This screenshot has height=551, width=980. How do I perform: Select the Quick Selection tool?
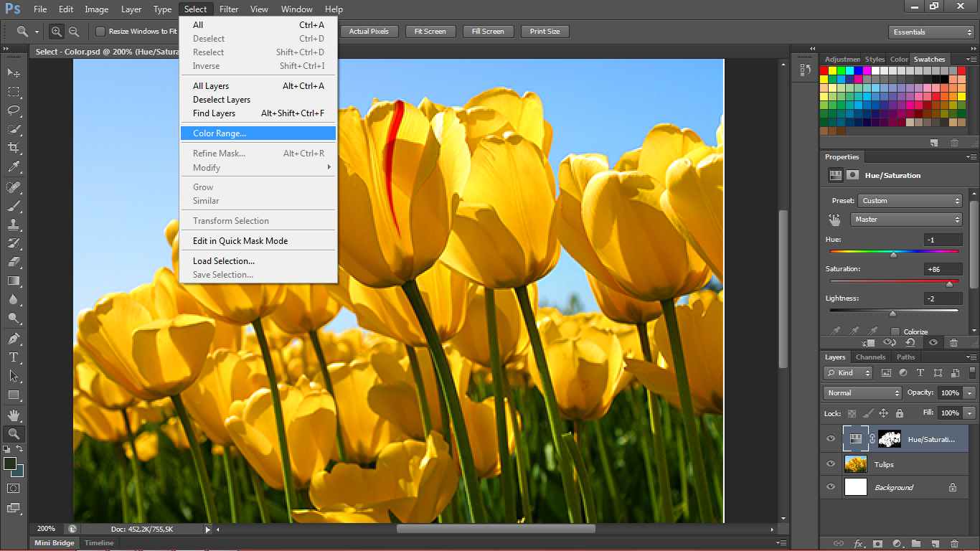click(14, 129)
